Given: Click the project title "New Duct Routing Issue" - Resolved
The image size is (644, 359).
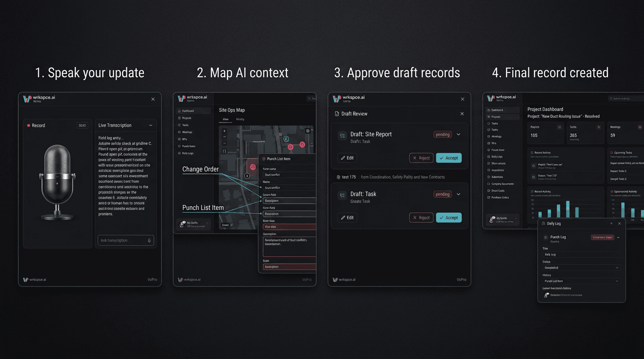Looking at the screenshot, I should tap(563, 116).
